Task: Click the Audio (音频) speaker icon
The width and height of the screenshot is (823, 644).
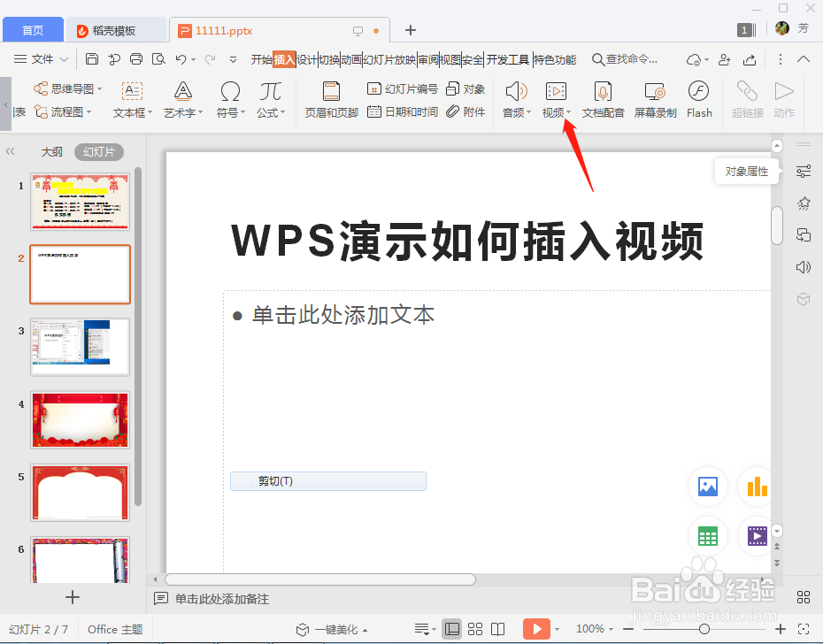Action: (516, 91)
